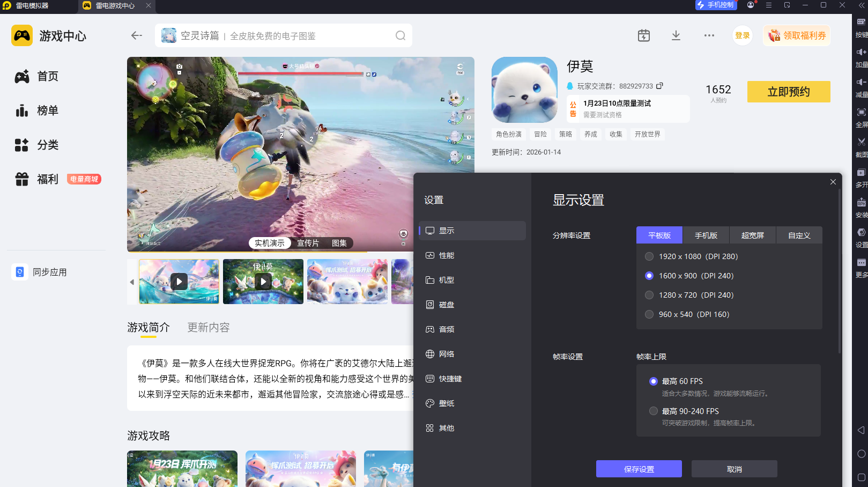Open emulator settings (设置) hexagon icon
The width and height of the screenshot is (868, 487).
pos(861,232)
